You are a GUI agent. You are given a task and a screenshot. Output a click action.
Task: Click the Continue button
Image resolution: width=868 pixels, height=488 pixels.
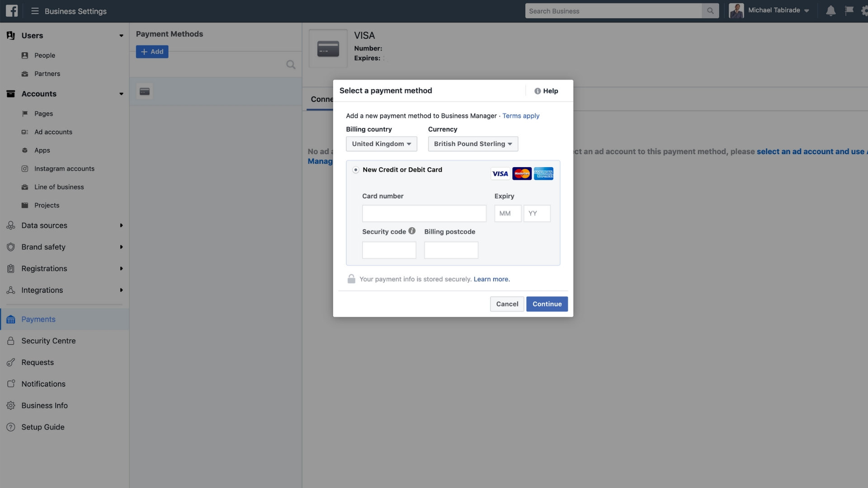(547, 304)
